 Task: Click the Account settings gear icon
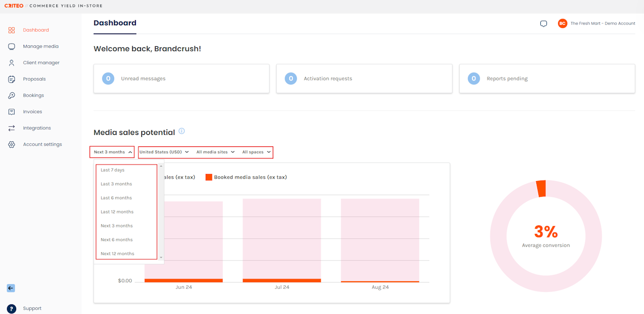(12, 144)
